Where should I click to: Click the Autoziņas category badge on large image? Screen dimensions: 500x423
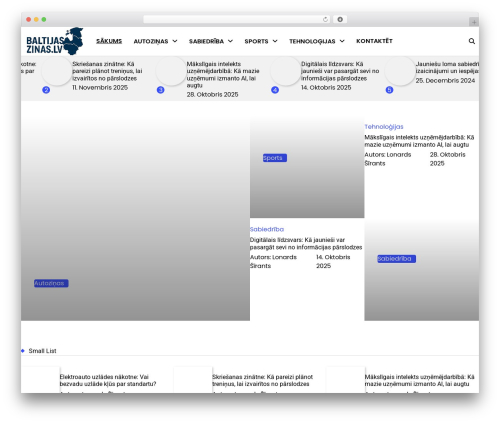tap(51, 283)
